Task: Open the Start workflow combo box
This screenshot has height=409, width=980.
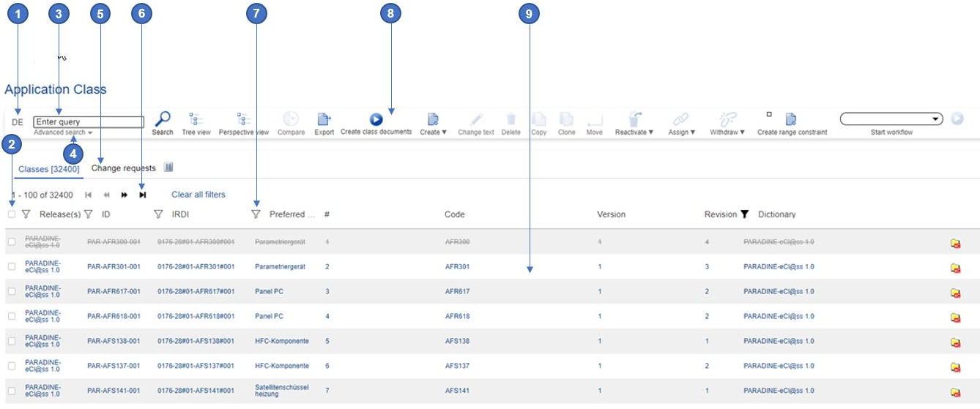Action: tap(891, 119)
